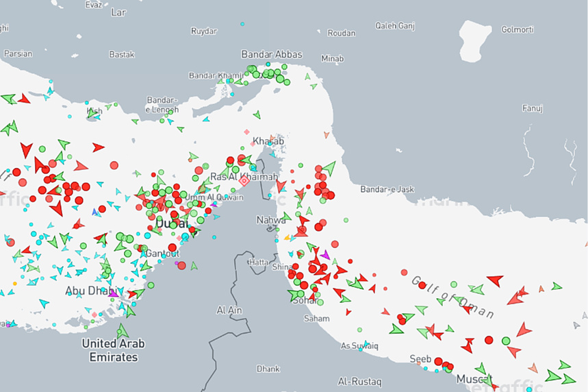This screenshot has height=392, width=588.
Task: Select the lone green circle south of Bandar-e Jask
Action: [346, 220]
